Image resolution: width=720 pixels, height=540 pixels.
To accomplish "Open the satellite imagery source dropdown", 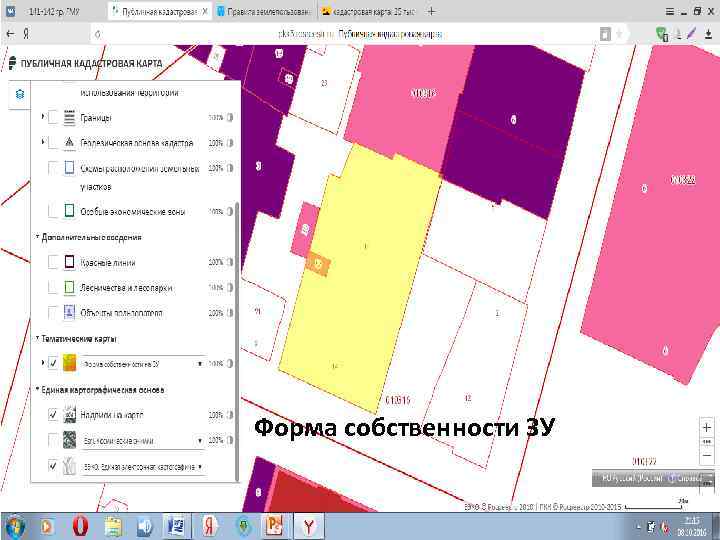I will 142,440.
